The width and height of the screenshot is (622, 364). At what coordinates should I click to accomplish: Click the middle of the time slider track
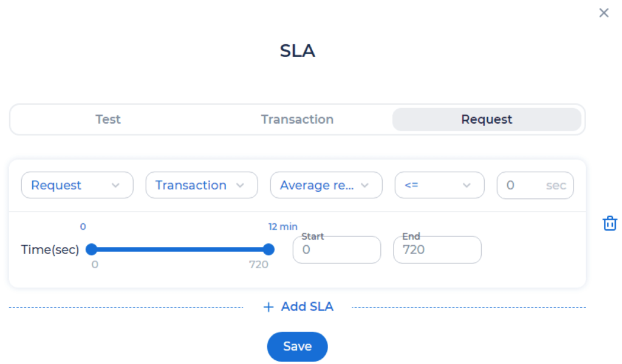click(180, 249)
